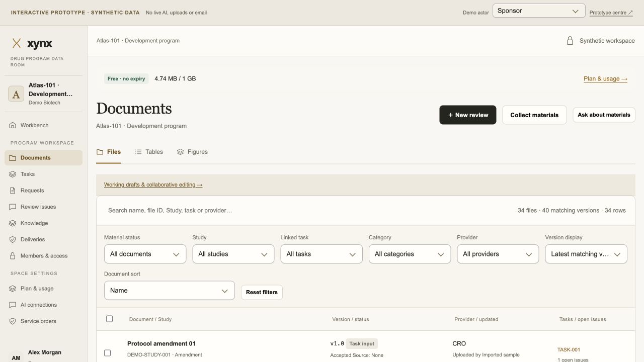Open the Linked task dropdown

click(x=321, y=254)
